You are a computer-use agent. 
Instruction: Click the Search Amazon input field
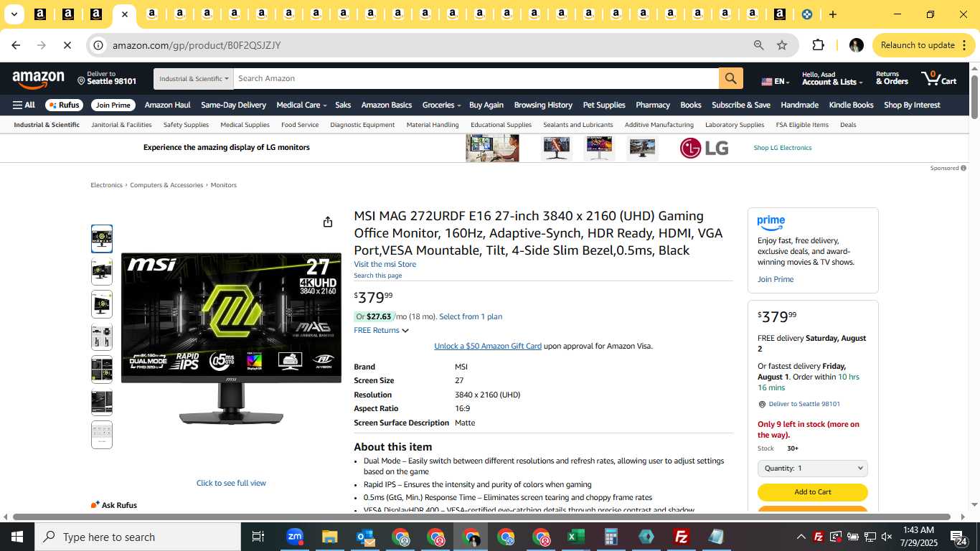point(476,78)
